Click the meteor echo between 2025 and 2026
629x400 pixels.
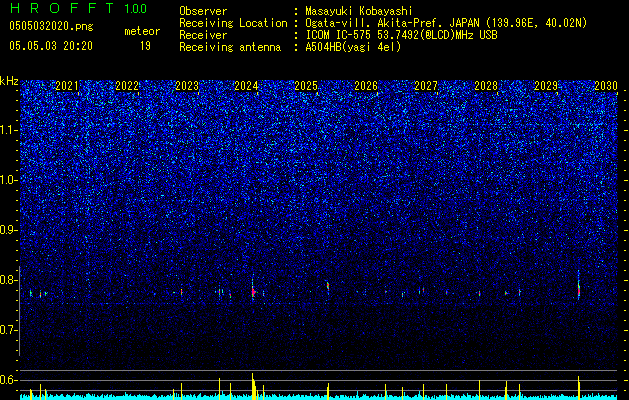[328, 287]
